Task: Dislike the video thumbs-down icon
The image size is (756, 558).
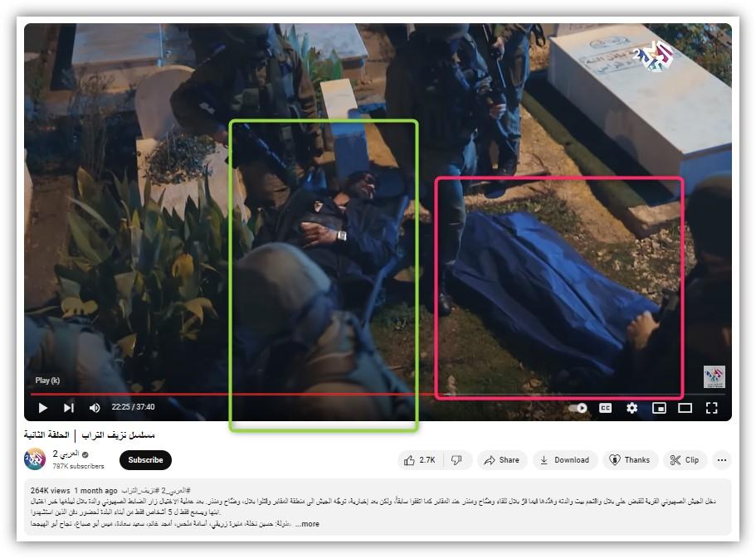Action: click(456, 460)
